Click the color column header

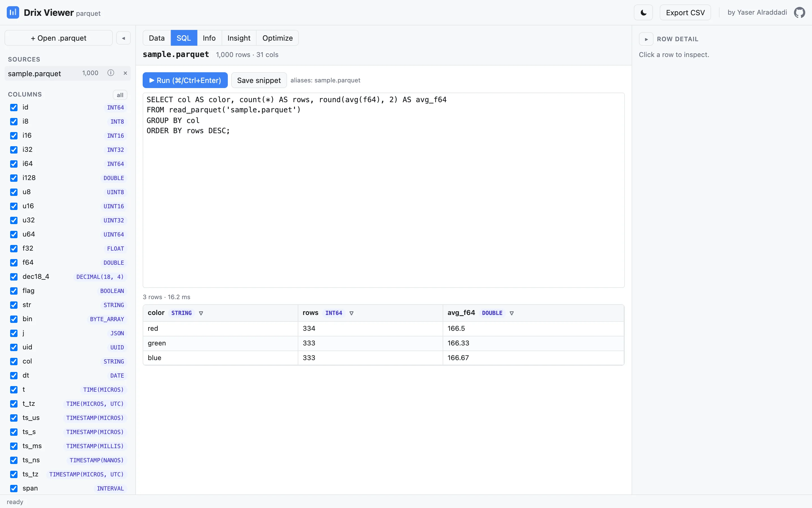coord(220,313)
